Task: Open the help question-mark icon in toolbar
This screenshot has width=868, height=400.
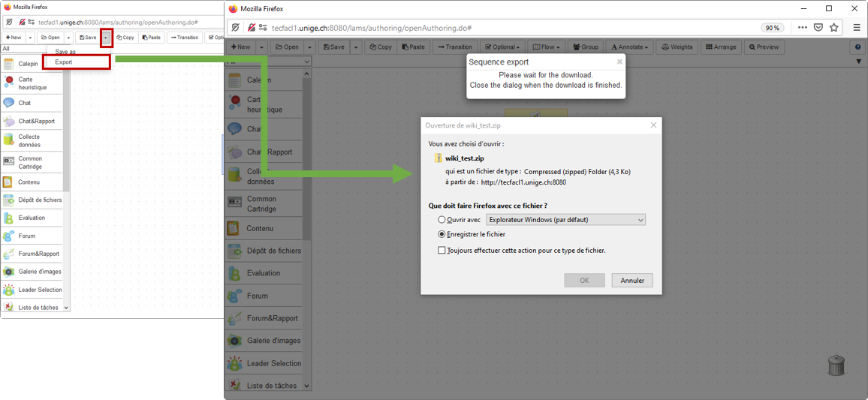Action: click(x=857, y=47)
